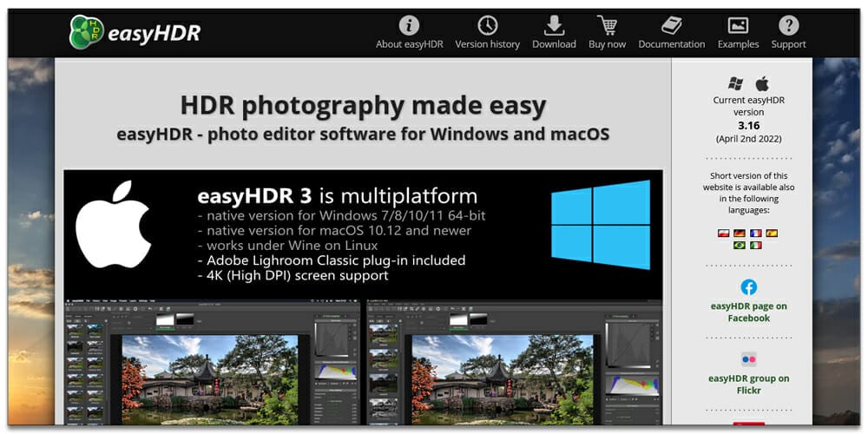Click the blue Facebook icon

pos(748,287)
